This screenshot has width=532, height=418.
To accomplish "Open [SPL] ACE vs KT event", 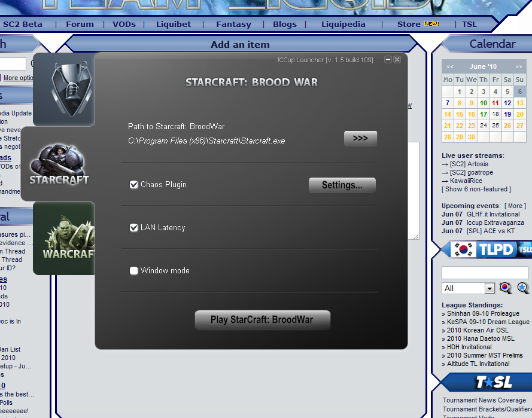I will coord(490,231).
